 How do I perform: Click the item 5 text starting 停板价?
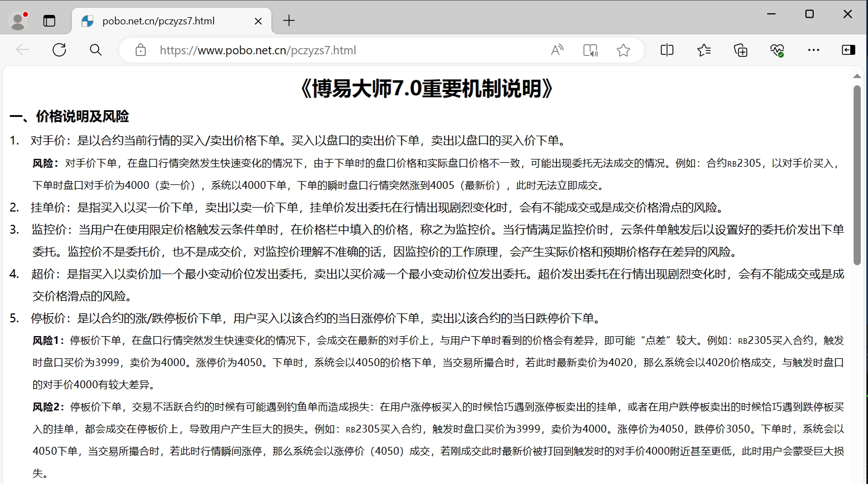tap(316, 318)
